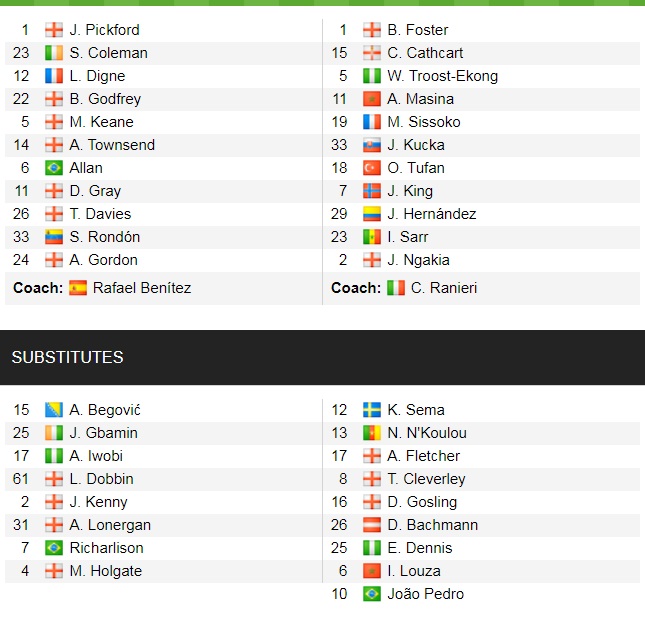Click the Ireland flag next to S. Coleman
The width and height of the screenshot is (645, 618).
click(54, 53)
